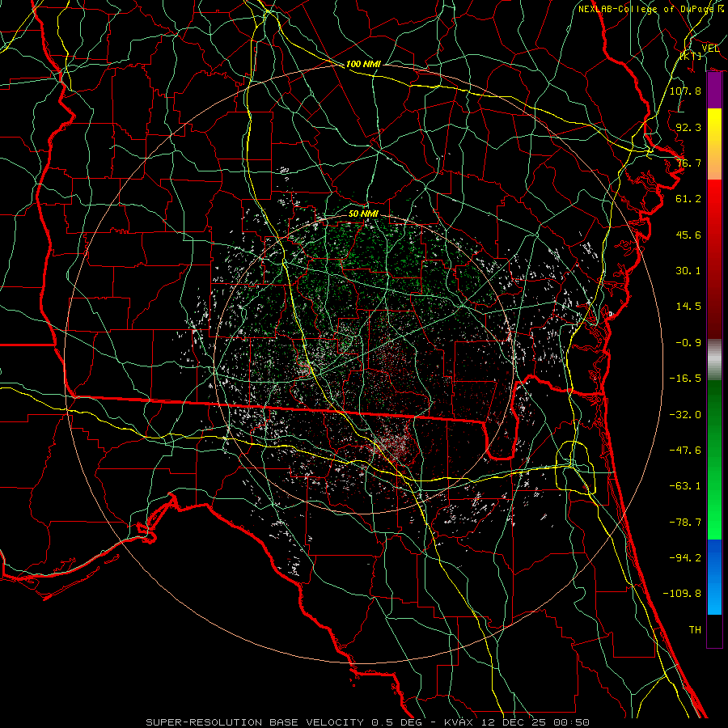
Task: Click the 100 NMI range ring label
Action: (363, 64)
